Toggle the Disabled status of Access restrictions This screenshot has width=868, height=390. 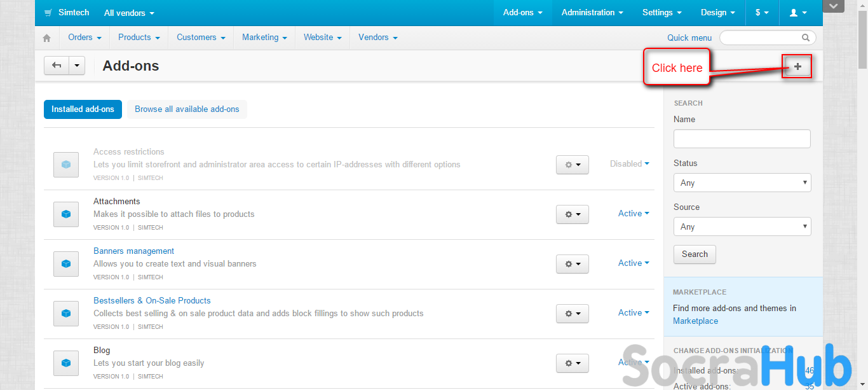coord(629,164)
